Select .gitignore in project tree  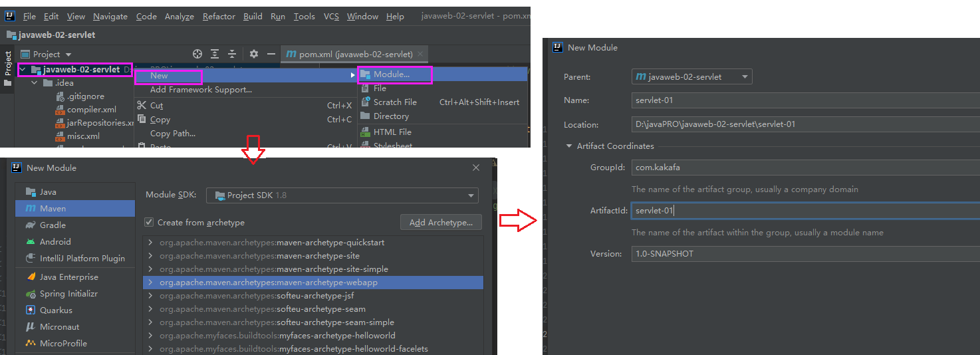(86, 96)
